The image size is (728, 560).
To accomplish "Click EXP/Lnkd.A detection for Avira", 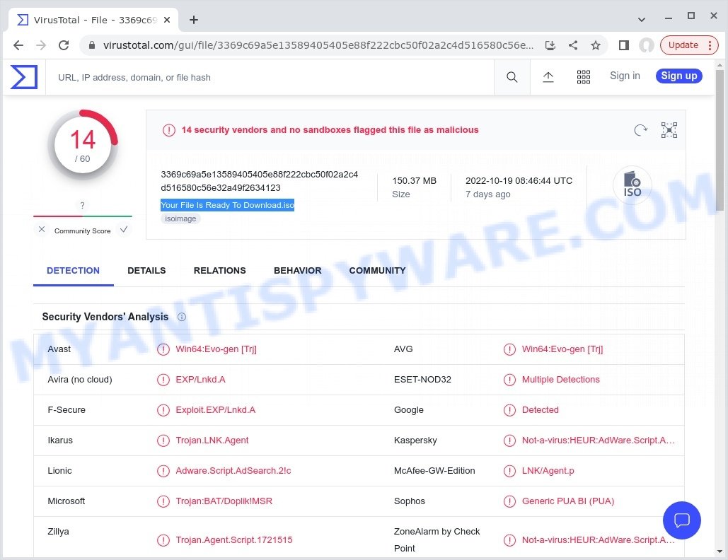I will pyautogui.click(x=200, y=380).
